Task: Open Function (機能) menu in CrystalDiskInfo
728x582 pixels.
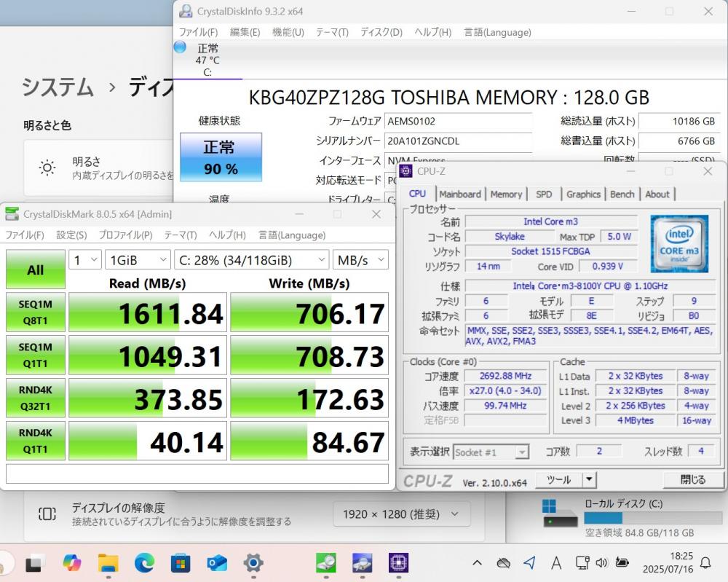Action: click(x=288, y=32)
